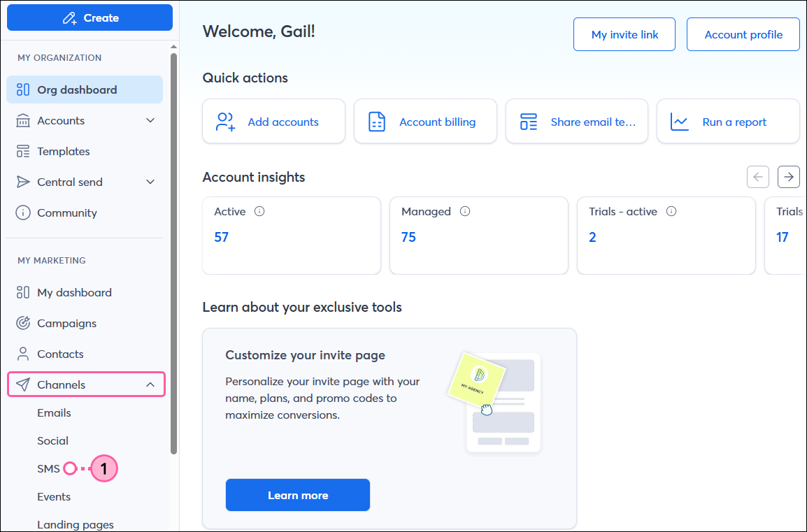Viewport: 807px width, 532px height.
Task: Open Account profile
Action: [743, 34]
